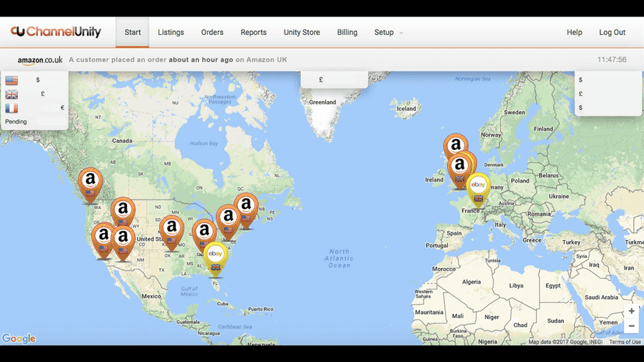Open Amazon pin above New Mexico (NM)
The width and height of the screenshot is (644, 362).
click(123, 242)
